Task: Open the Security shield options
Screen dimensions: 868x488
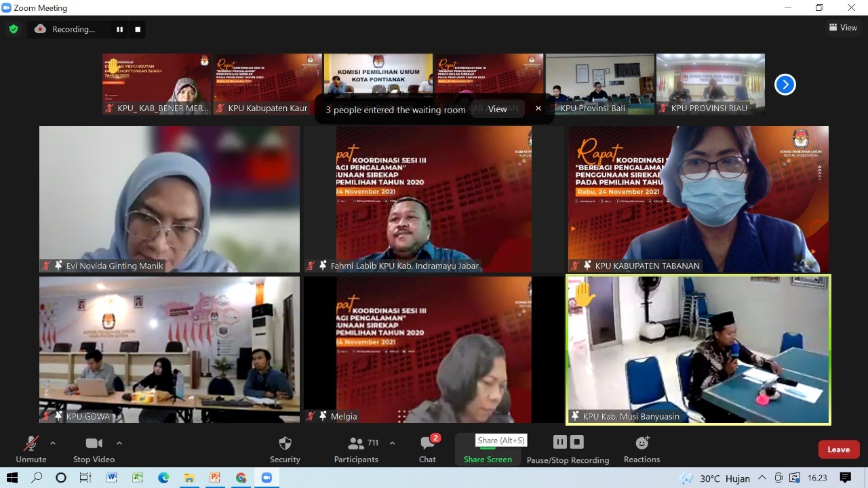Action: click(285, 449)
